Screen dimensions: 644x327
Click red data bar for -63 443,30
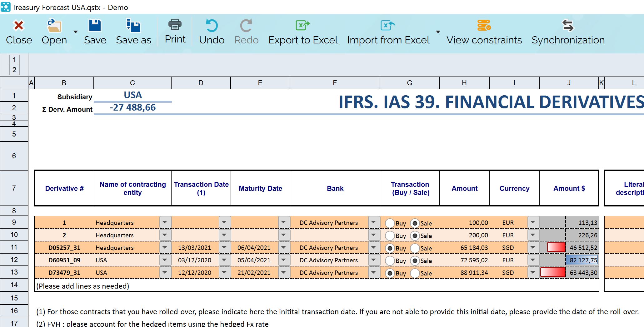(x=553, y=272)
